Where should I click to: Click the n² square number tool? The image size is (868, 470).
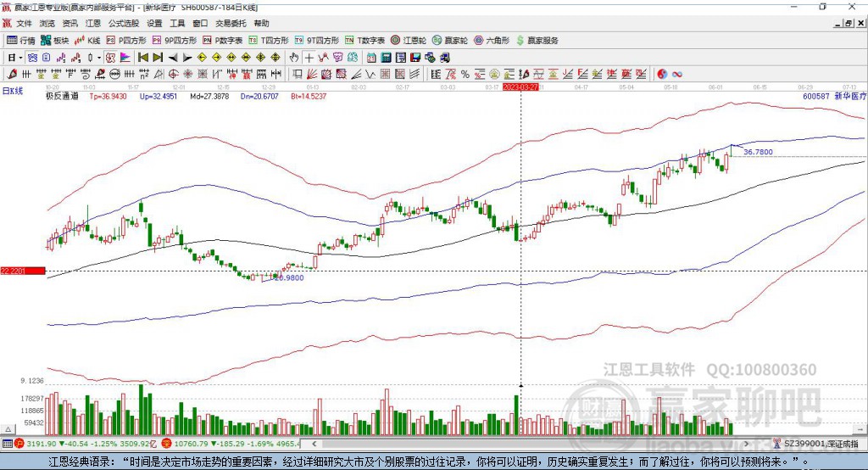[x=144, y=74]
